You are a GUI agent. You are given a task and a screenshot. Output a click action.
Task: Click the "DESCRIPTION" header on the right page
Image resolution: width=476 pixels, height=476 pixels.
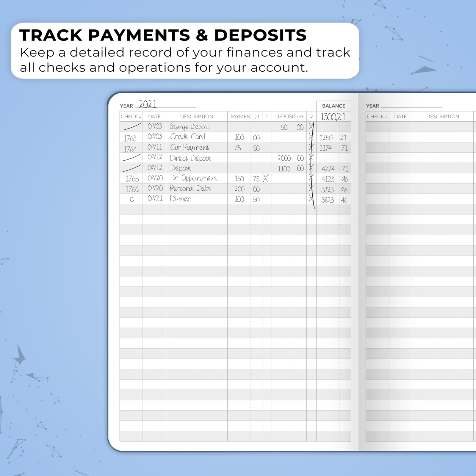[x=443, y=117]
